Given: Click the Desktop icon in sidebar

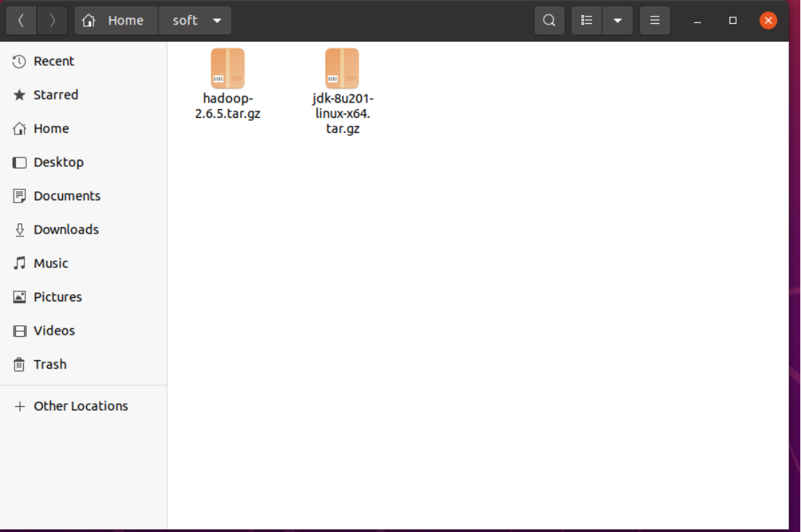Looking at the screenshot, I should 20,163.
